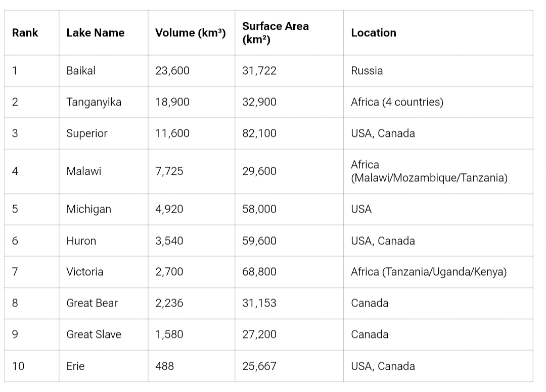The image size is (546, 392).
Task: Click the volume value 3,540
Action: point(169,240)
